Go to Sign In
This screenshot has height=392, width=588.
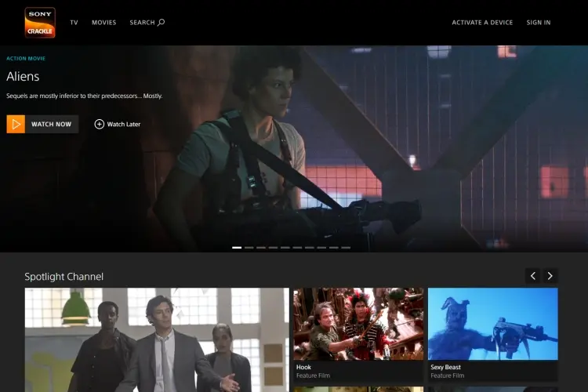[539, 23]
